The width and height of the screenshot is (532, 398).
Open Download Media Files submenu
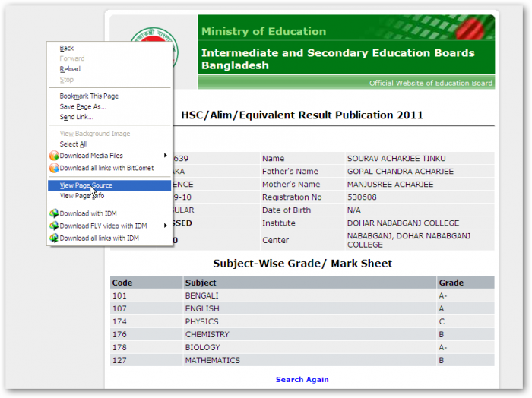109,156
